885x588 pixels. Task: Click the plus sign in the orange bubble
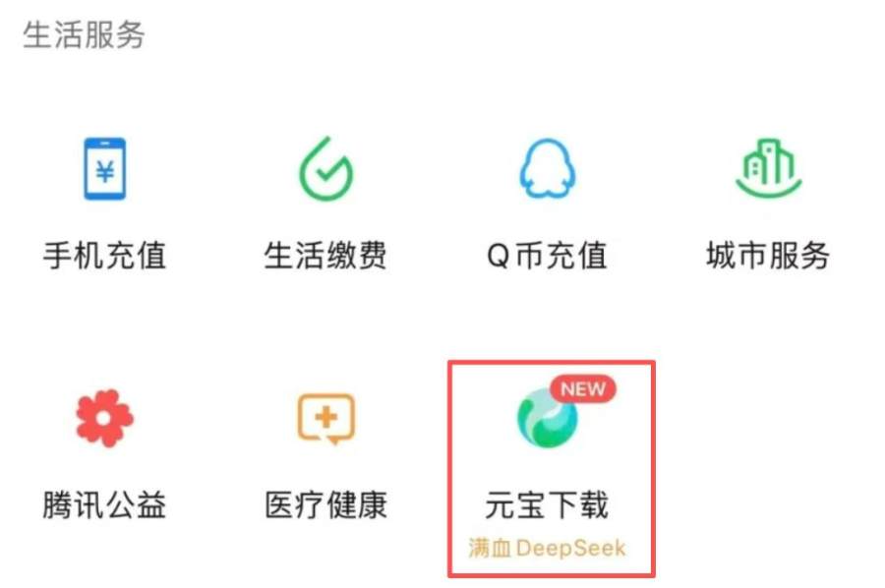pyautogui.click(x=326, y=417)
